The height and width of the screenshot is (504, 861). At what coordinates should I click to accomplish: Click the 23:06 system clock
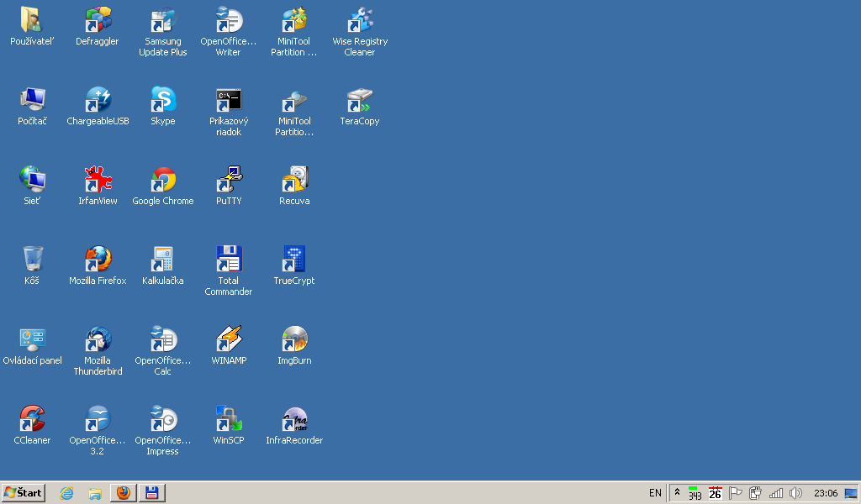click(x=826, y=493)
